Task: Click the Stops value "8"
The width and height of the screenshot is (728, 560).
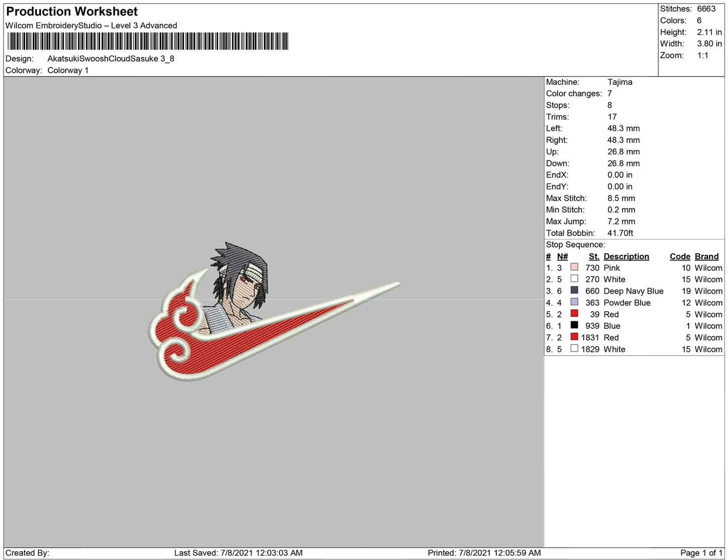Action: coord(610,105)
